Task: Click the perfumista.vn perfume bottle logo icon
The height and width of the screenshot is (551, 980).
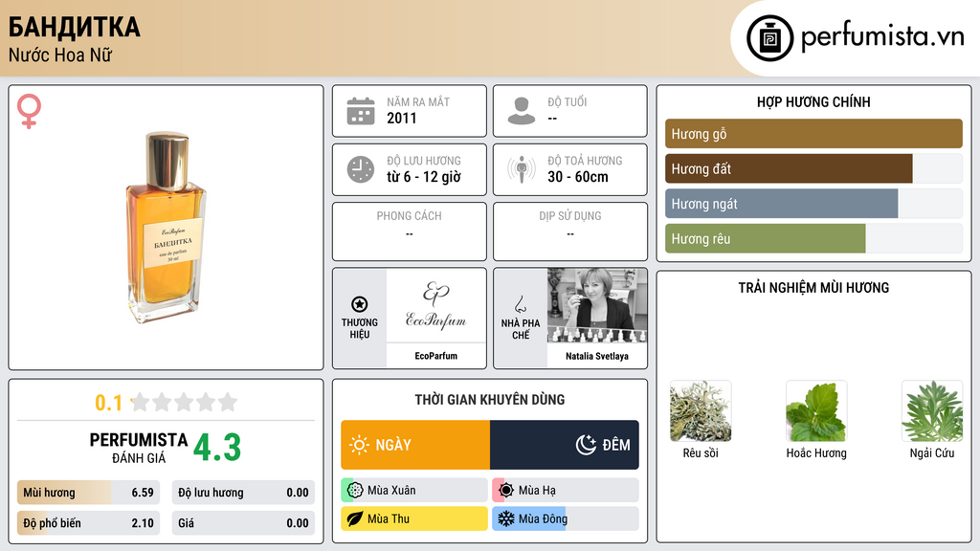Action: [769, 38]
